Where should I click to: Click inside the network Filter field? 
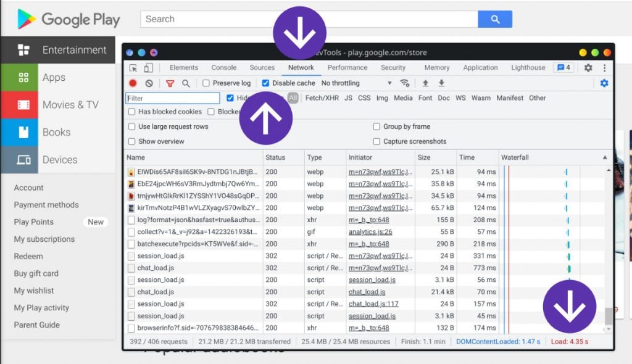pyautogui.click(x=172, y=97)
